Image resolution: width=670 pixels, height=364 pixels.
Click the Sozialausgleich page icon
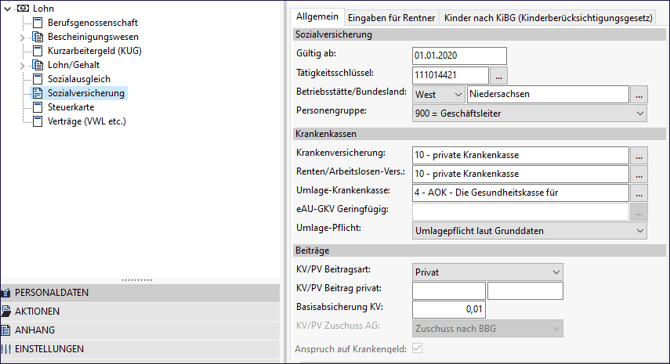(38, 79)
